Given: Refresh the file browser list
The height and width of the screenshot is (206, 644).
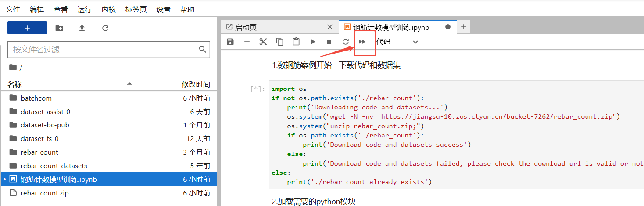Looking at the screenshot, I should tap(105, 28).
